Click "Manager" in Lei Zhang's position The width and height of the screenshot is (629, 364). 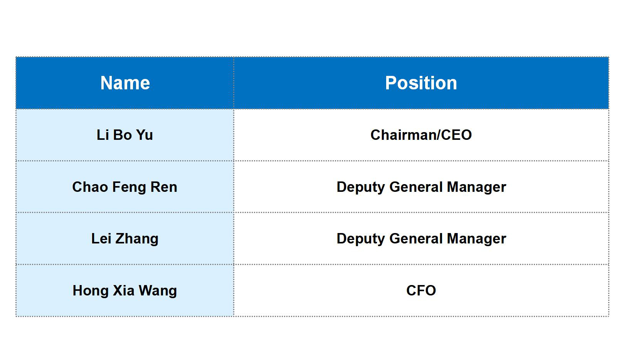coord(476,239)
